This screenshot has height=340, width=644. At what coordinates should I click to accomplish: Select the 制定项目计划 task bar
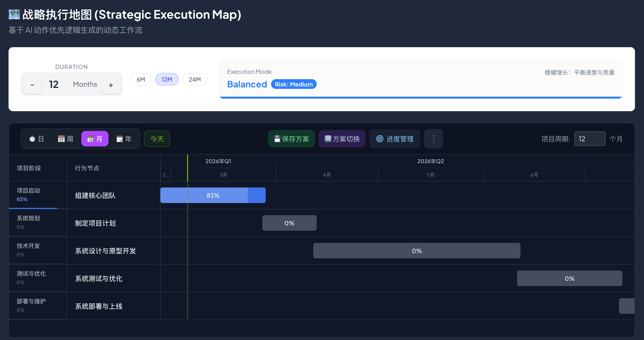[289, 223]
